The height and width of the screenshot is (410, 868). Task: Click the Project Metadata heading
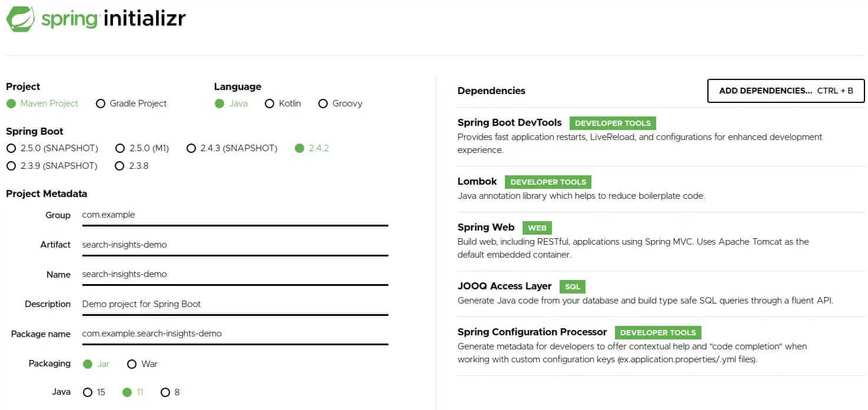(x=46, y=194)
